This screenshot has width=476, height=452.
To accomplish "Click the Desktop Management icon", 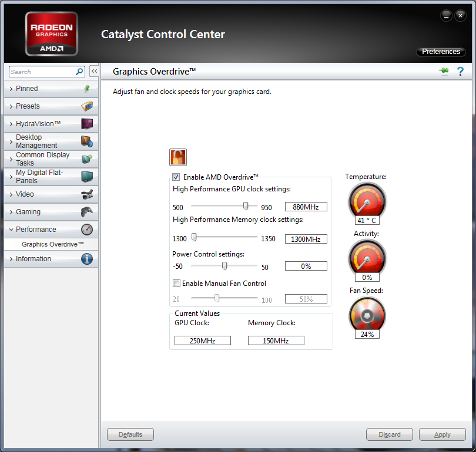I will click(x=87, y=141).
